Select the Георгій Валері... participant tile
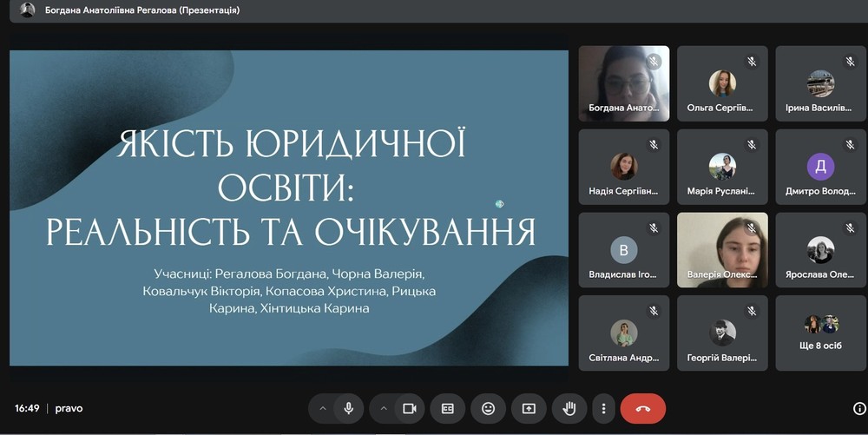 [722, 333]
